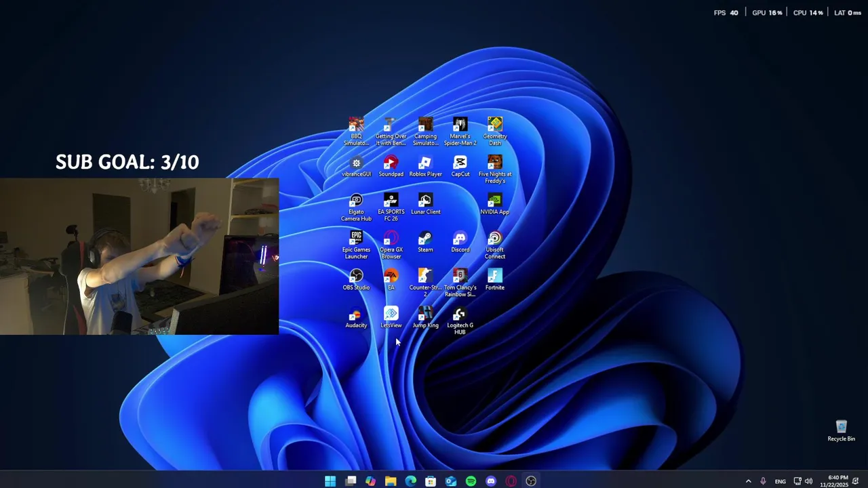The width and height of the screenshot is (868, 488).
Task: Select Getting Over It with Bennett shortcut
Action: coord(391,131)
